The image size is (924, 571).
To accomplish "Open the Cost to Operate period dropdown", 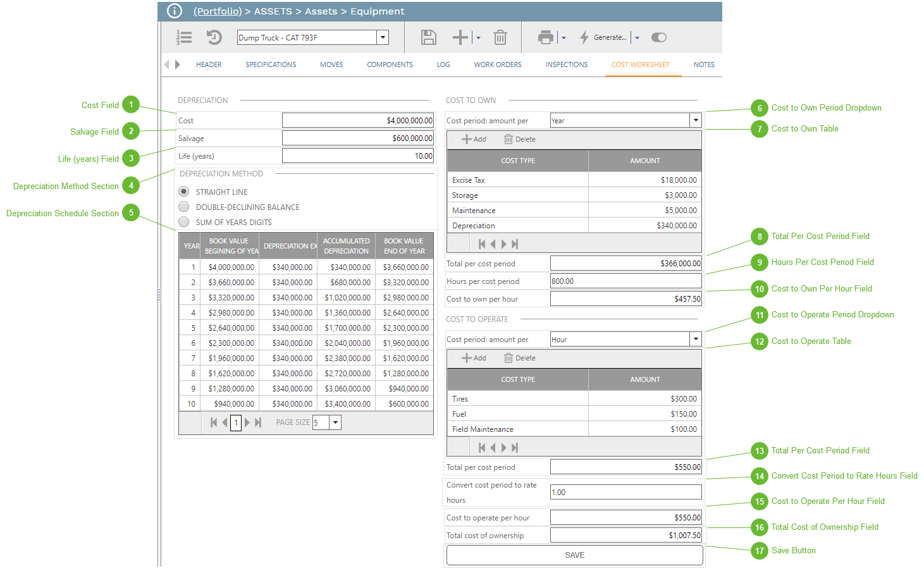I will pos(694,339).
